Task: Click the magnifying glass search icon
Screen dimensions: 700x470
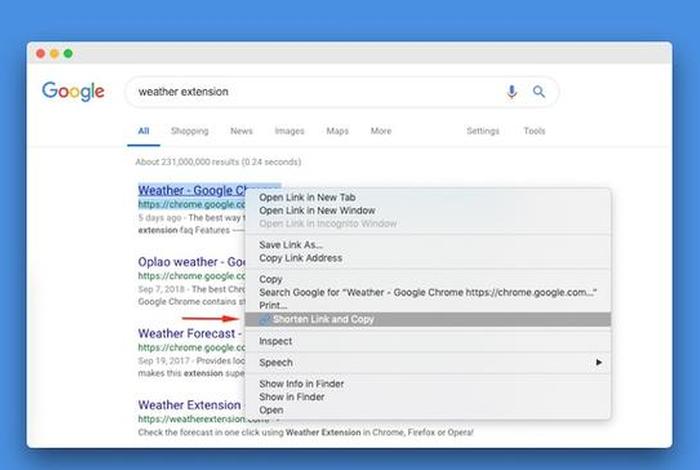Action: (539, 92)
